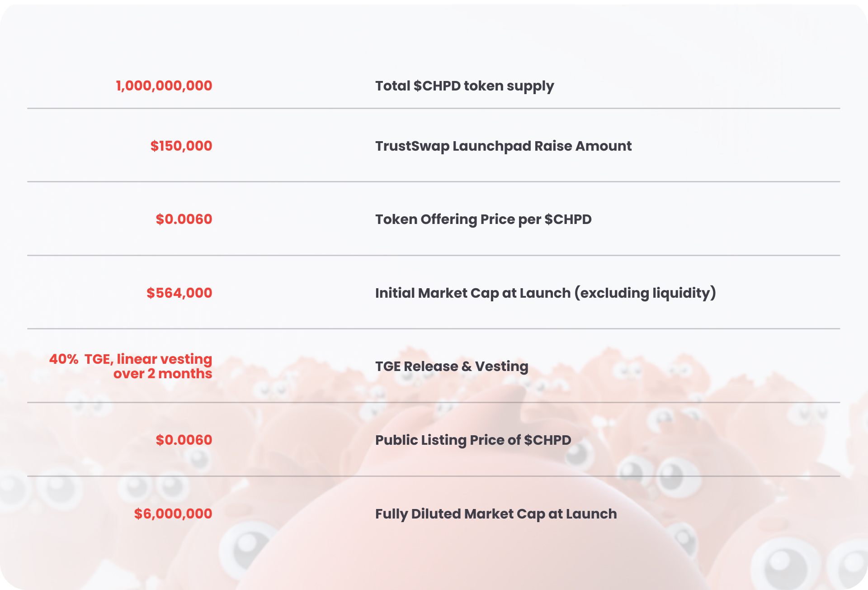
Task: Click the $6,000,000 fully diluted value
Action: click(173, 514)
